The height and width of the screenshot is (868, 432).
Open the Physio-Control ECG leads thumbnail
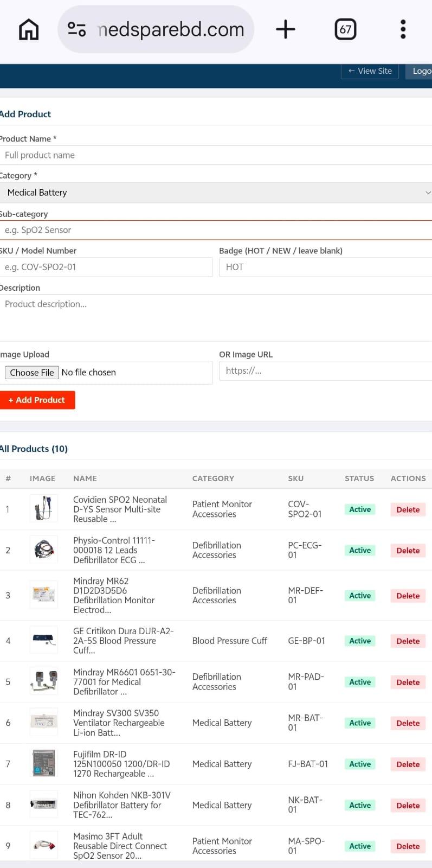[x=43, y=550]
